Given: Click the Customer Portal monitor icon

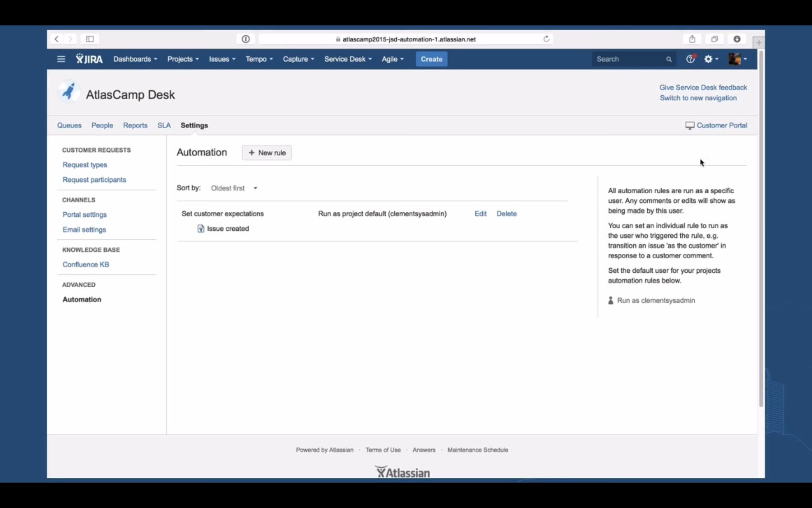Looking at the screenshot, I should 690,126.
